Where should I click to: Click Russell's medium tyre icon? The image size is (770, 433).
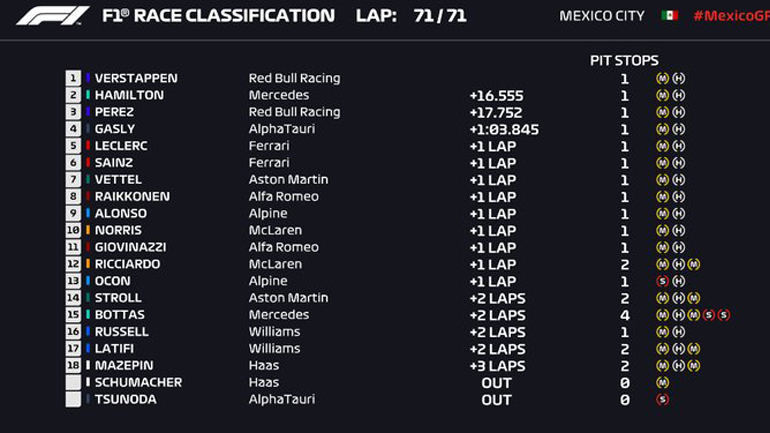point(662,332)
